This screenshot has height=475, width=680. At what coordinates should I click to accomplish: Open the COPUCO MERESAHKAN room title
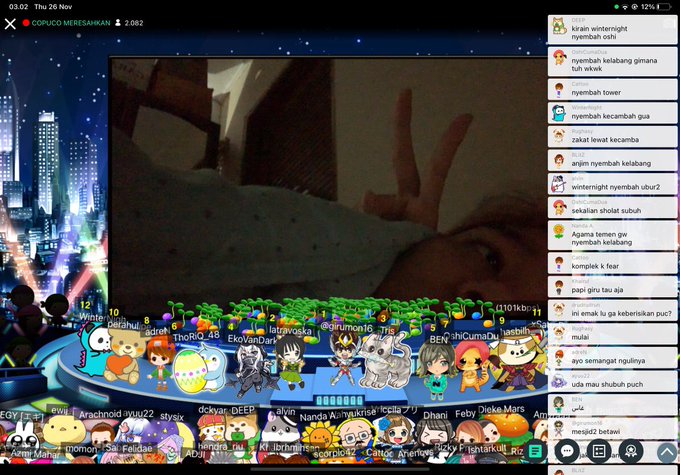click(x=71, y=23)
